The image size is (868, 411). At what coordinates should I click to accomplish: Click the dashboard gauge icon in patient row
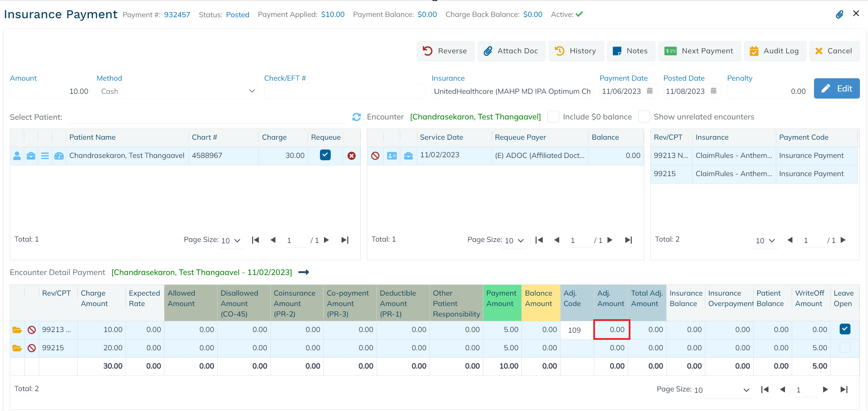coord(59,156)
